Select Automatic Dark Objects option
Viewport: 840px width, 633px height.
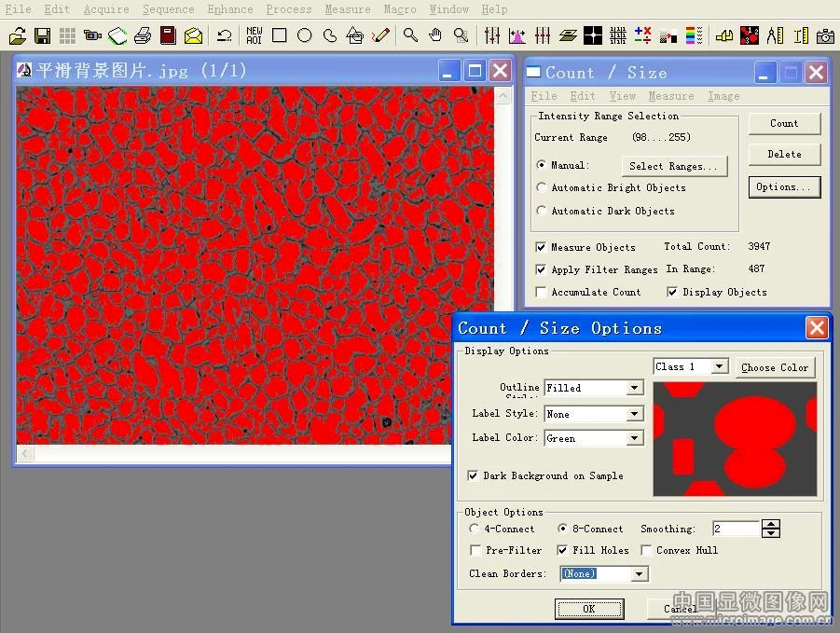coord(542,211)
